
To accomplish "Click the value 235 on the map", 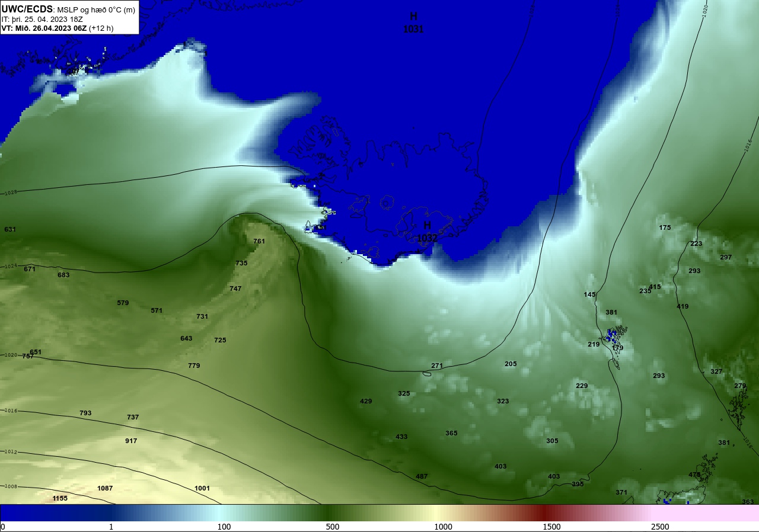I will coord(645,291).
